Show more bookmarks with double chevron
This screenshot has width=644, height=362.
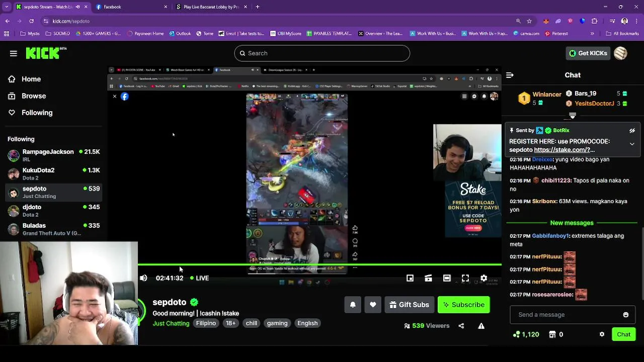pos(592,34)
